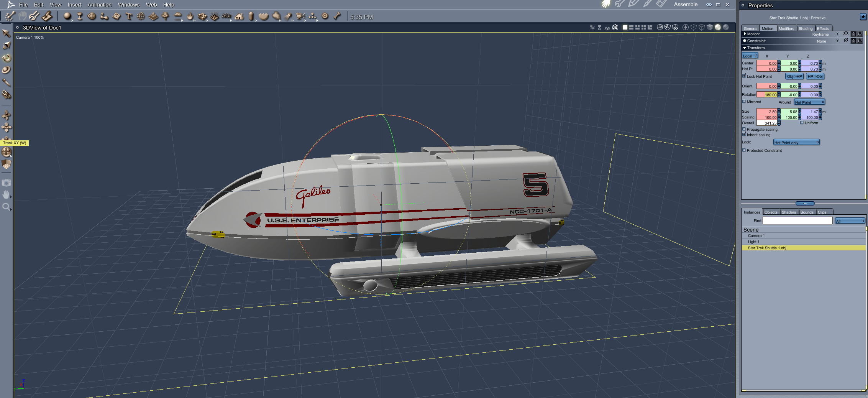
Task: Switch to the Shaders tab
Action: (x=789, y=212)
